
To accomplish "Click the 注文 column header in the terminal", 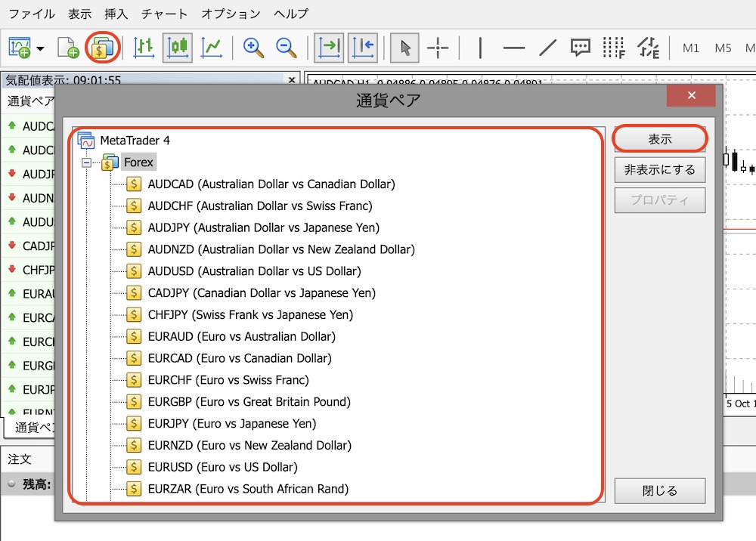I will click(20, 459).
